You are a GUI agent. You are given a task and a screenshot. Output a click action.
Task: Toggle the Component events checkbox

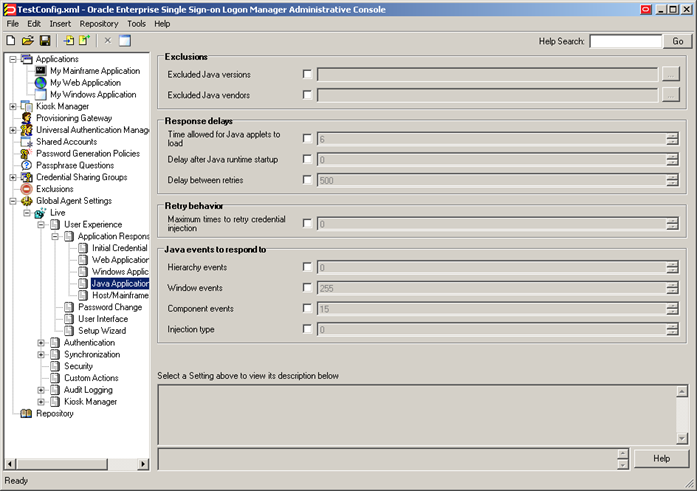(x=307, y=308)
